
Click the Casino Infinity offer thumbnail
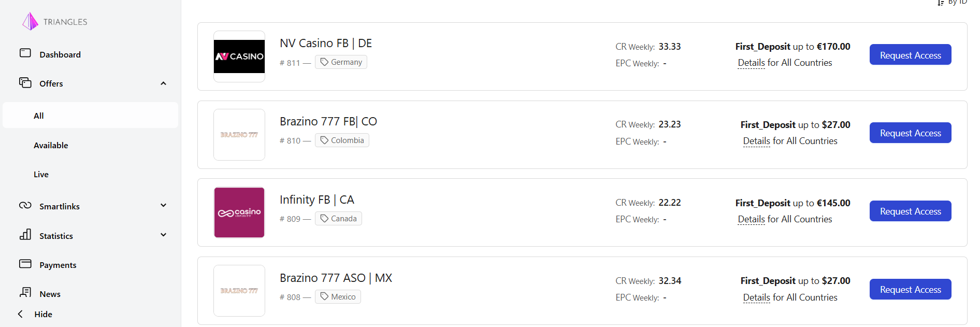pos(239,212)
